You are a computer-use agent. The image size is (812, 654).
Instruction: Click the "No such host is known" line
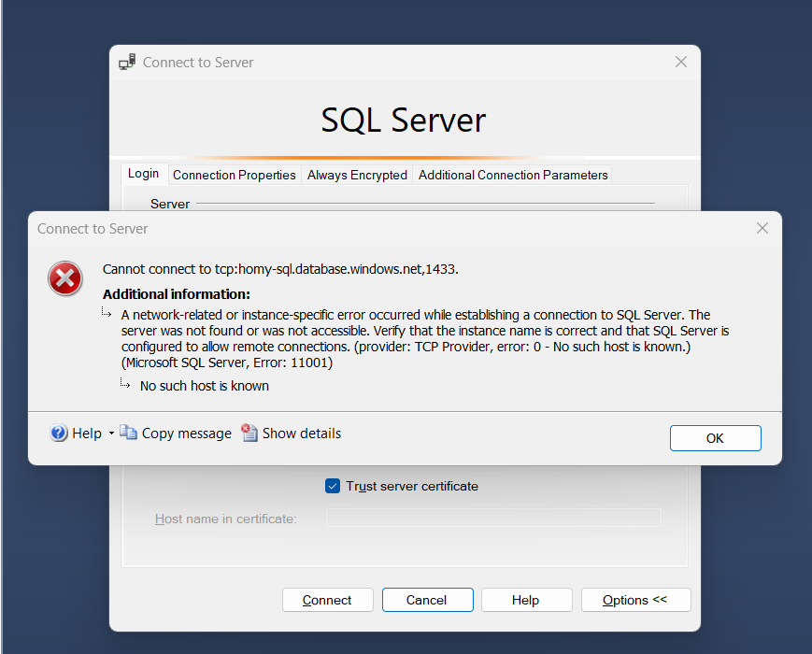(204, 386)
